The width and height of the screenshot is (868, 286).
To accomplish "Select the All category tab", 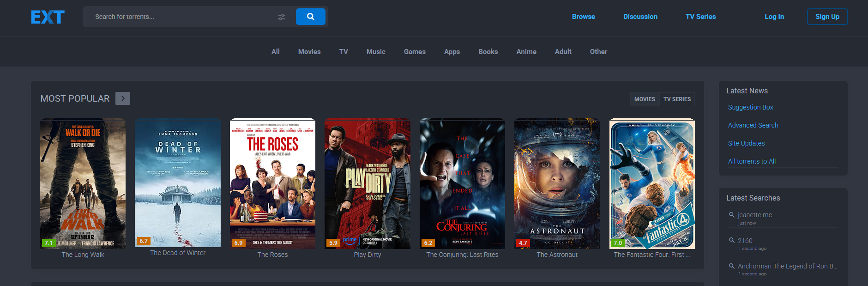I will pos(276,52).
